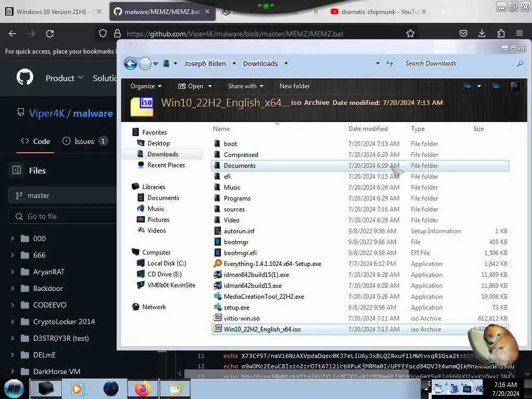Switch to the dramatic chipmunk YouTube tab

pos(379,11)
